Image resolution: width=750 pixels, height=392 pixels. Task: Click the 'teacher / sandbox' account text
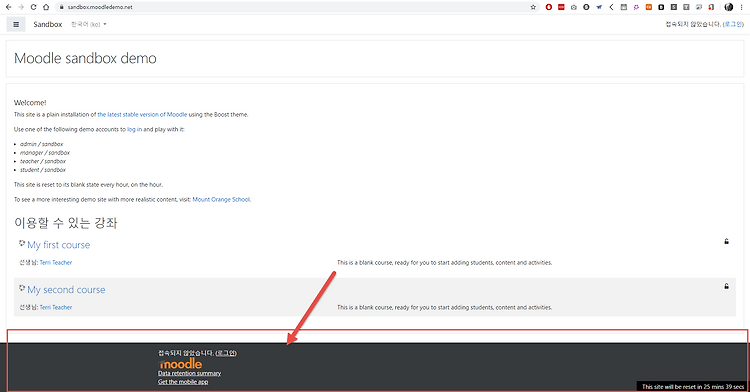click(x=43, y=161)
